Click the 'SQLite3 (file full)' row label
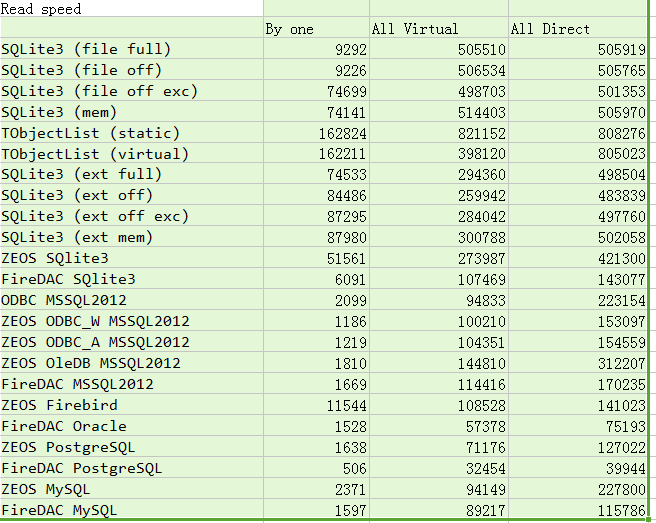This screenshot has width=656, height=523. click(x=132, y=49)
